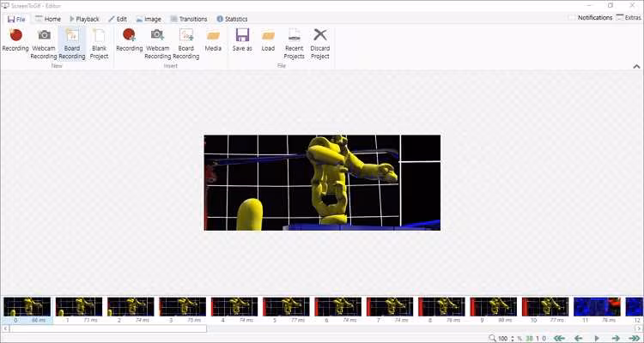Load a project file
Viewport: 644px width, 343px height.
[x=268, y=41]
